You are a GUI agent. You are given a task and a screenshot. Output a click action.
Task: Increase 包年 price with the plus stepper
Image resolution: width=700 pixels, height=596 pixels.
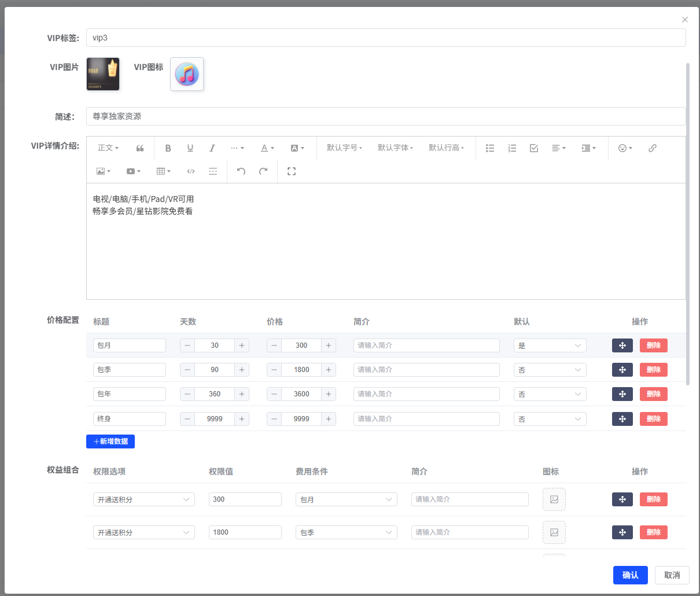point(329,393)
